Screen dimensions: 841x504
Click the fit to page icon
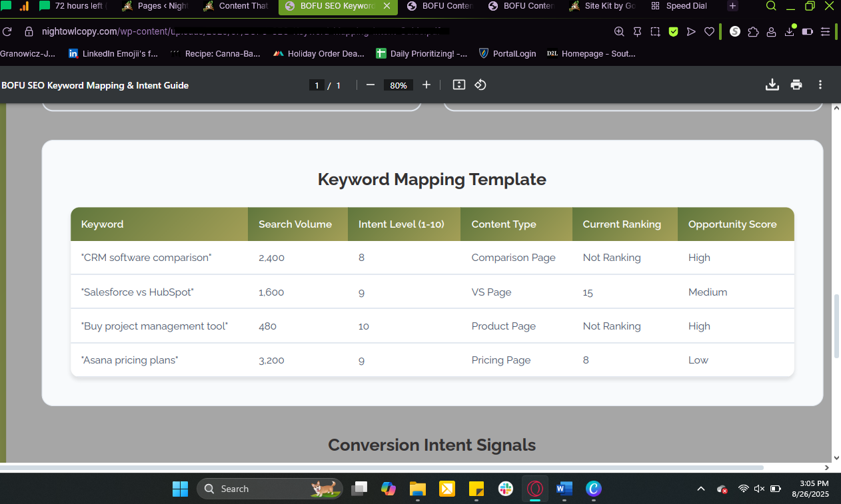click(458, 85)
